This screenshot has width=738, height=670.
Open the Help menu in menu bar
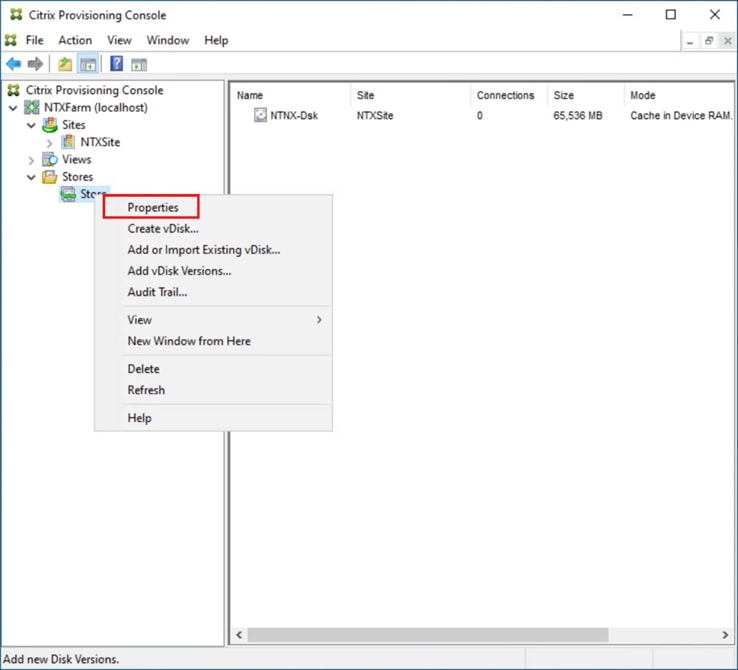click(x=216, y=40)
